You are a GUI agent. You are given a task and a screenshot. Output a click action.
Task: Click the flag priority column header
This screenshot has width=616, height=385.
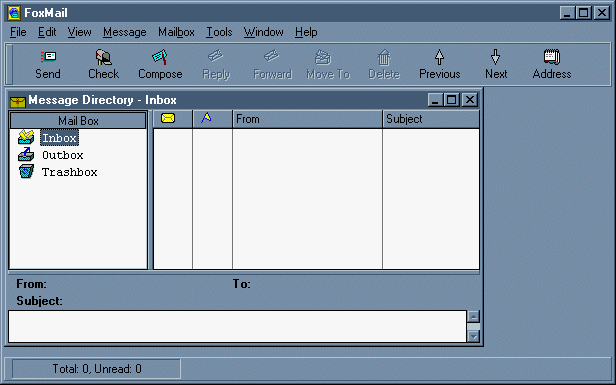point(213,119)
